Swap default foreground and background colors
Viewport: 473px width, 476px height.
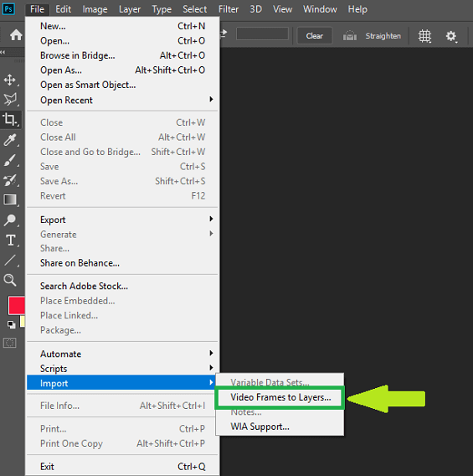coord(12,324)
